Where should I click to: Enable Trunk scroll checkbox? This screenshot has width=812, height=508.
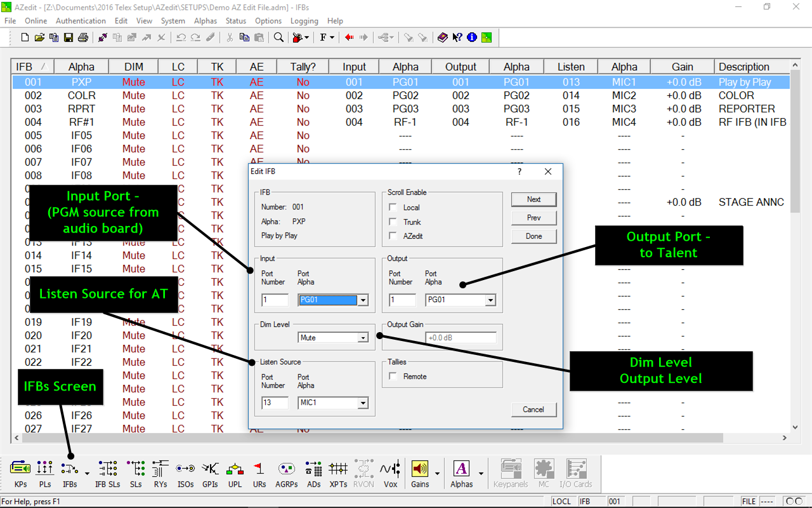pos(393,222)
